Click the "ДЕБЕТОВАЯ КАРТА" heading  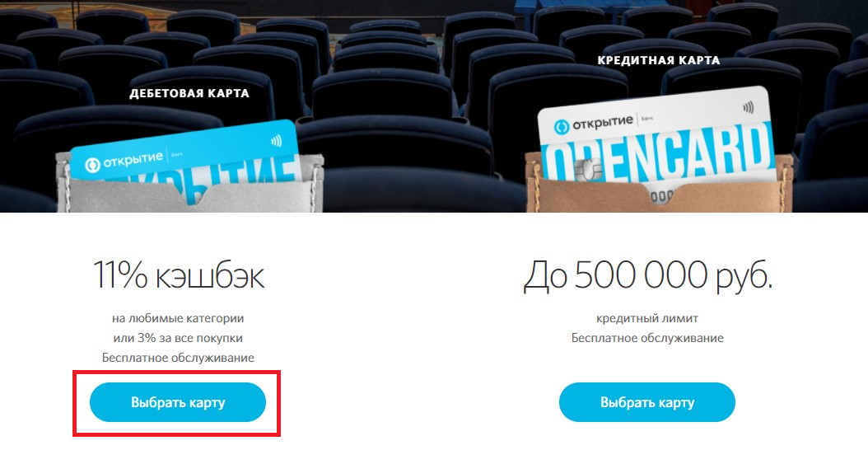(189, 93)
